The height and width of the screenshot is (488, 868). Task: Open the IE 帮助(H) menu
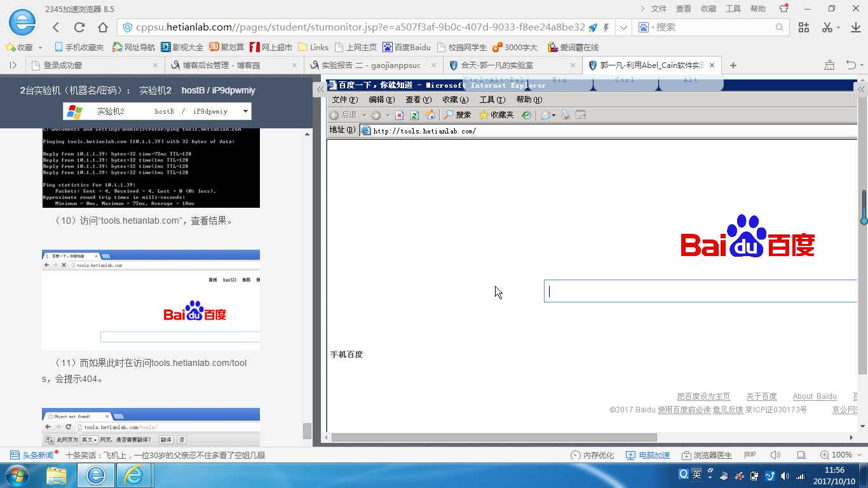tap(529, 100)
